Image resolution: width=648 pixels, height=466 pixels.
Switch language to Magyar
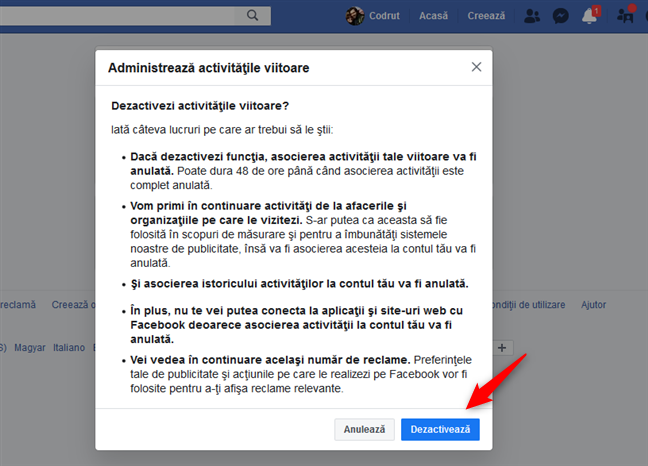(x=30, y=348)
